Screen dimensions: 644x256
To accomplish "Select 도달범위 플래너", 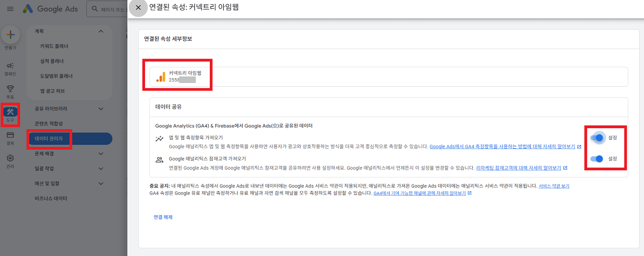I will pyautogui.click(x=56, y=76).
